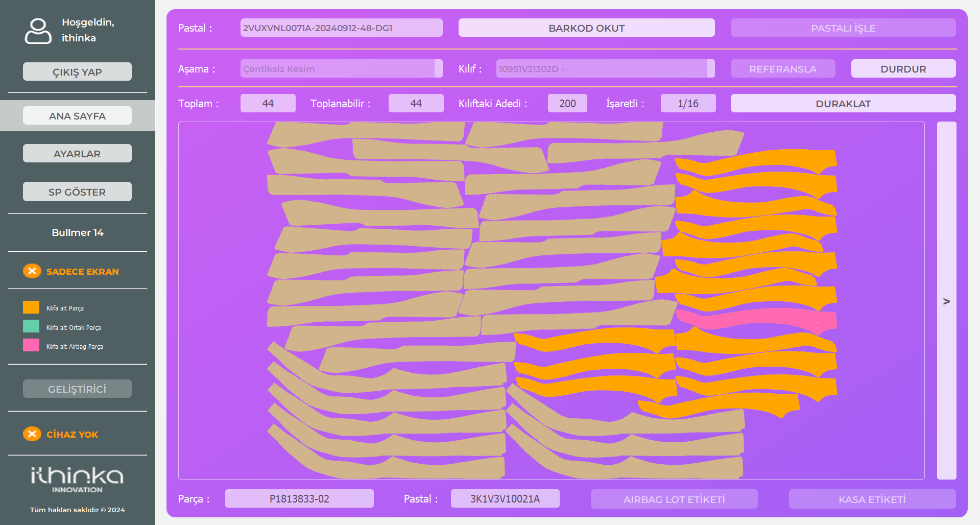Select the pink airbag piece in the layout
The image size is (980, 525).
point(756,320)
